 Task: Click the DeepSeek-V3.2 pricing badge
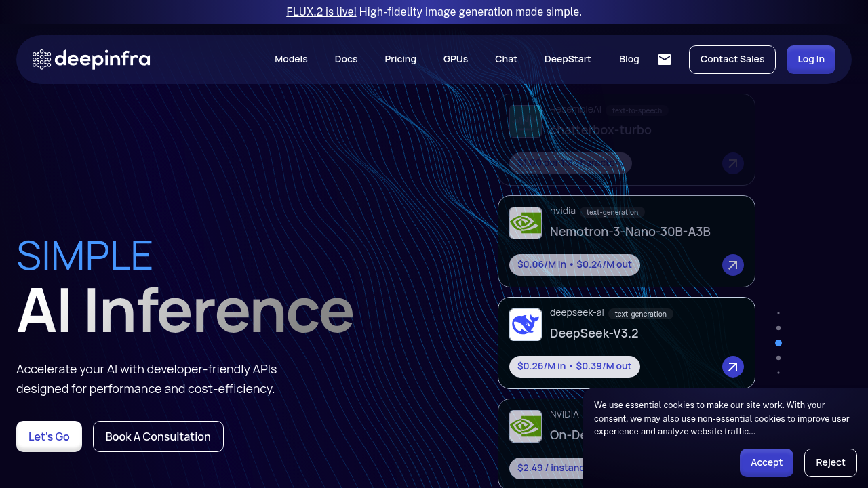tap(574, 366)
